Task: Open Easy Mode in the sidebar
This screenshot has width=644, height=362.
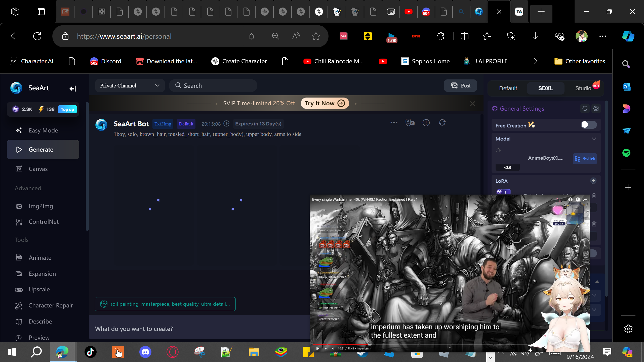Action: (x=43, y=130)
